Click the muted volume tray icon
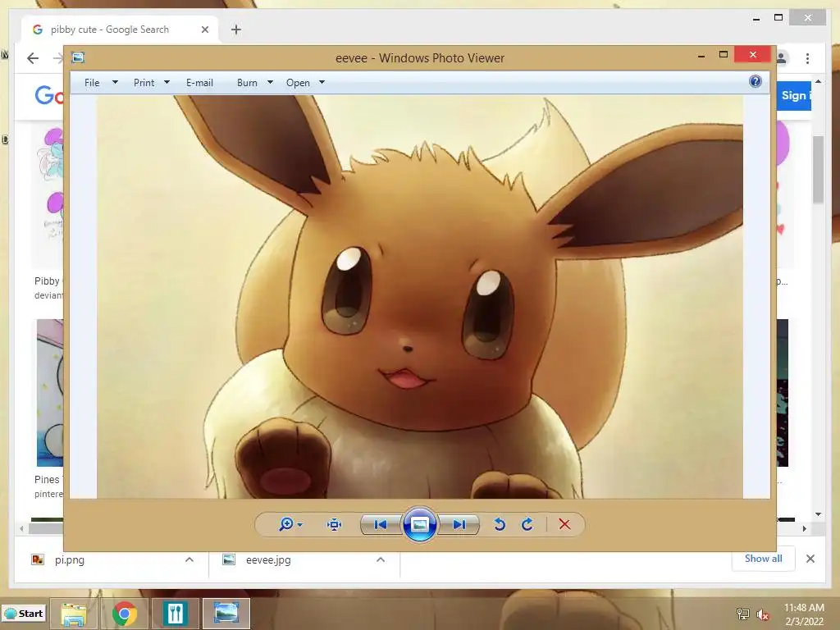Screen dimensions: 840x630 click(x=762, y=614)
